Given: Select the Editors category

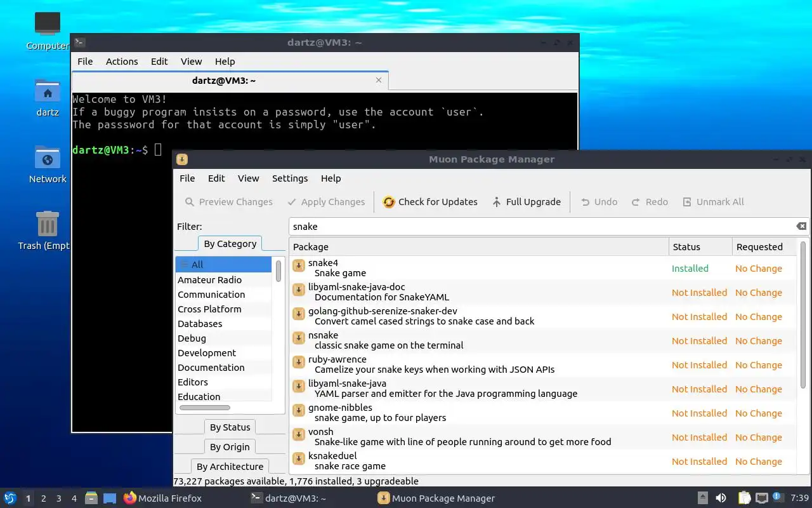Looking at the screenshot, I should pos(223,382).
